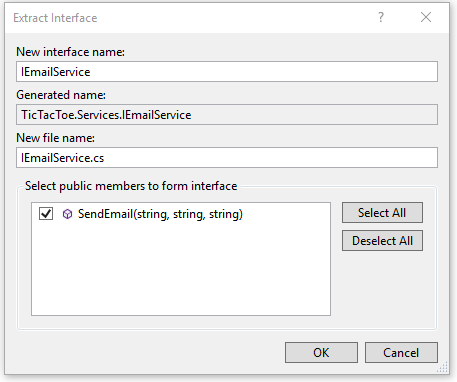The image size is (457, 382).
Task: Click the Select All button
Action: tap(382, 213)
